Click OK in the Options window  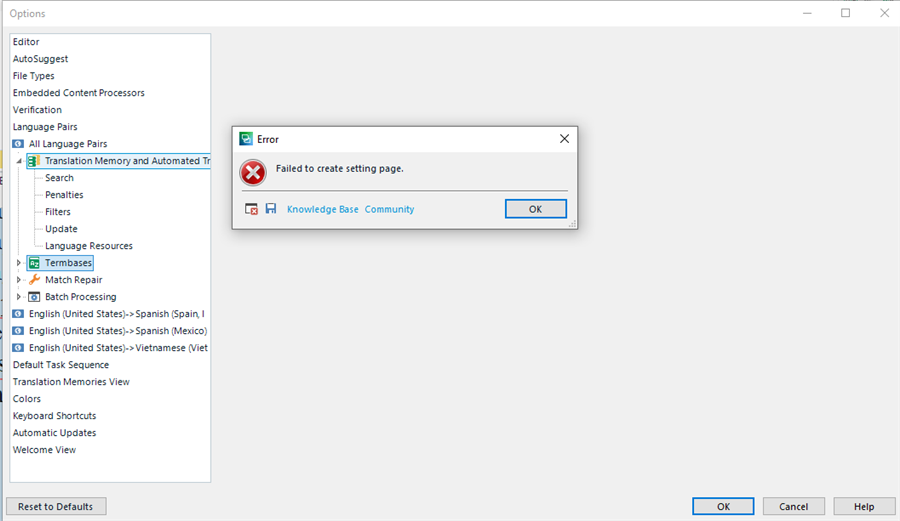click(x=723, y=506)
